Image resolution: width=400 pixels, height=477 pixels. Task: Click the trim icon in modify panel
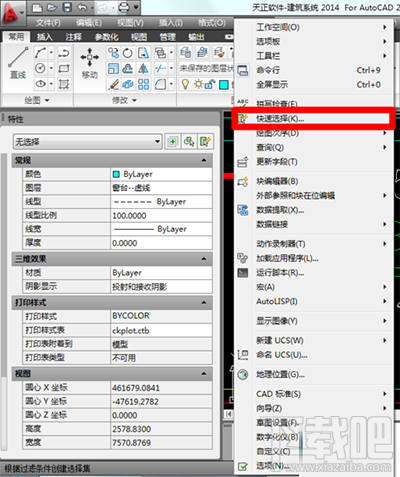coord(160,69)
